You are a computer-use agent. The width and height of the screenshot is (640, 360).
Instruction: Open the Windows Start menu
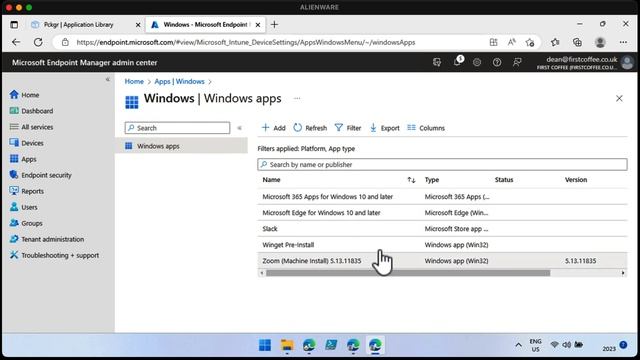[x=264, y=345]
